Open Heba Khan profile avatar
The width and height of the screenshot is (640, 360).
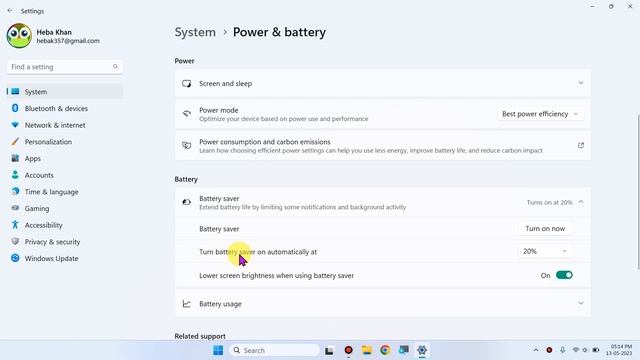[19, 36]
